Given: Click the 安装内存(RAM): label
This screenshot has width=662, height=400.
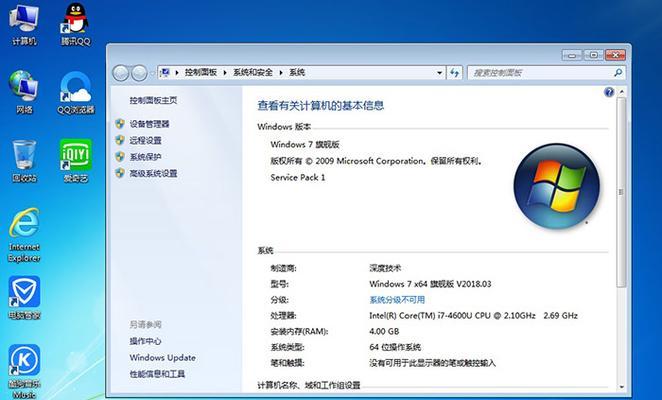Looking at the screenshot, I should [299, 332].
